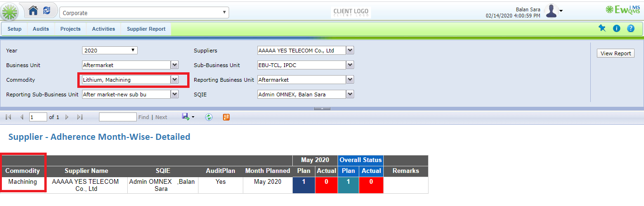Click the SQIE column header
Viewport: 644px width, 206px height.
click(163, 171)
